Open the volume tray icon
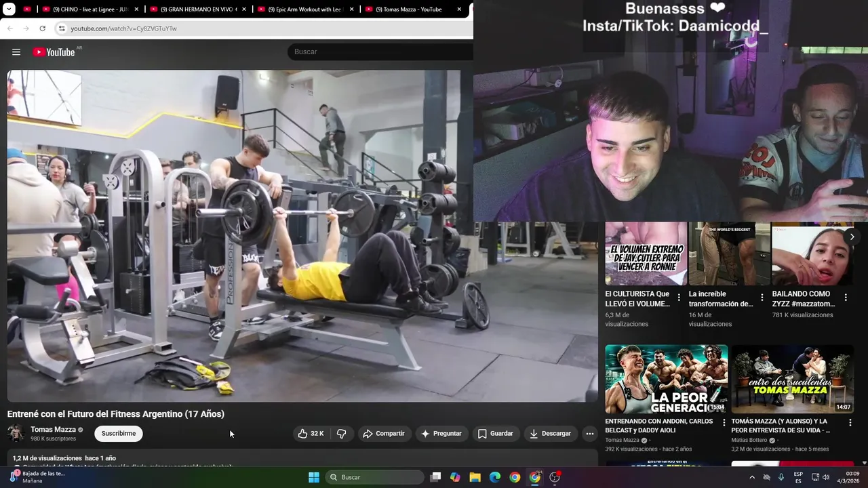868x488 pixels. point(826,477)
